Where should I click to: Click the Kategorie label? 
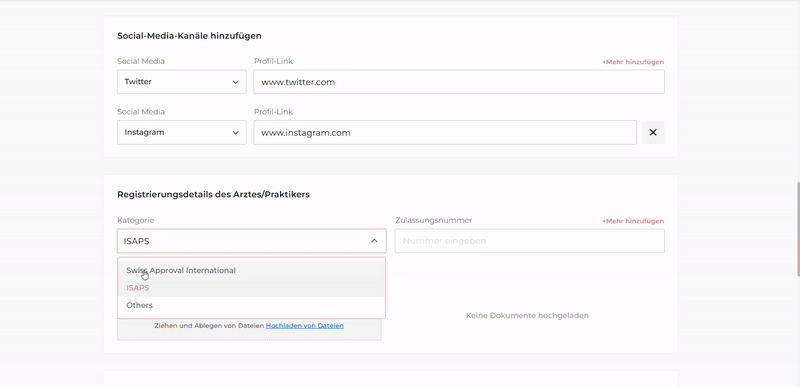(x=136, y=220)
